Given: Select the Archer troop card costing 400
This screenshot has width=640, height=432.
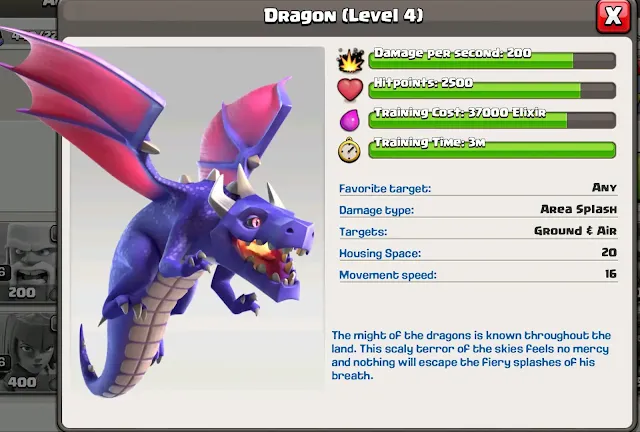Looking at the screenshot, I should click(x=29, y=352).
